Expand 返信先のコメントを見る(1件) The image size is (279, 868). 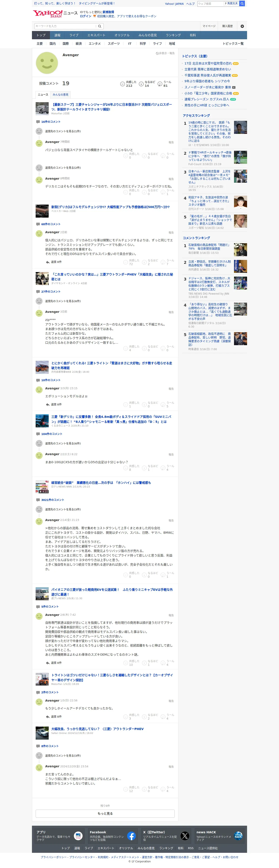63,131
